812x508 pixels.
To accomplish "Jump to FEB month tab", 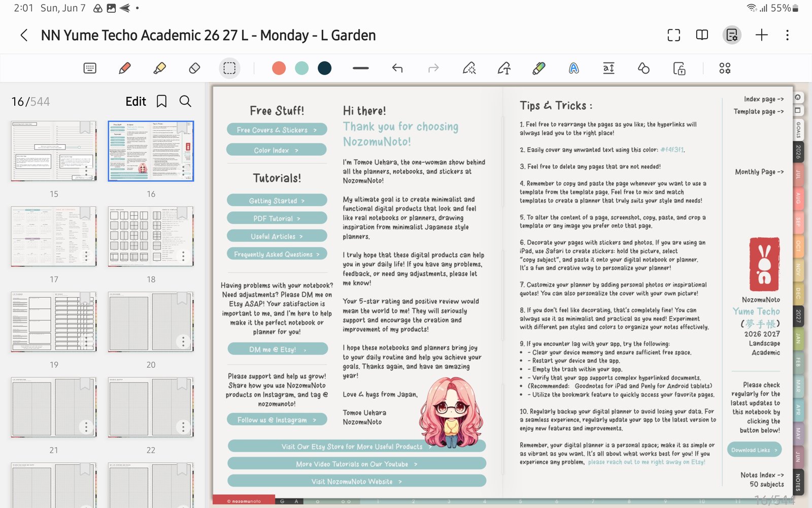I will coord(798,363).
